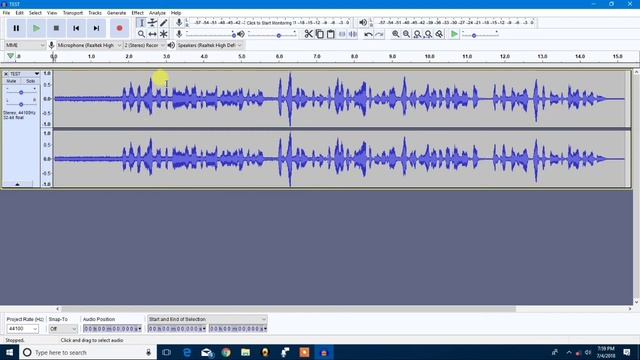The image size is (640, 360).
Task: Pause audio playback
Action: point(16,28)
